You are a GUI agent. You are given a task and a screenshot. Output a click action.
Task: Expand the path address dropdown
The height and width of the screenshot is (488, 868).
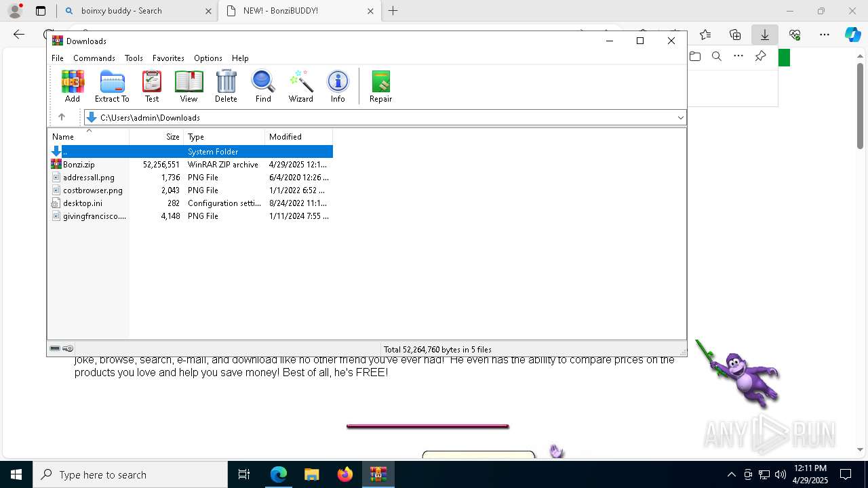click(x=680, y=117)
